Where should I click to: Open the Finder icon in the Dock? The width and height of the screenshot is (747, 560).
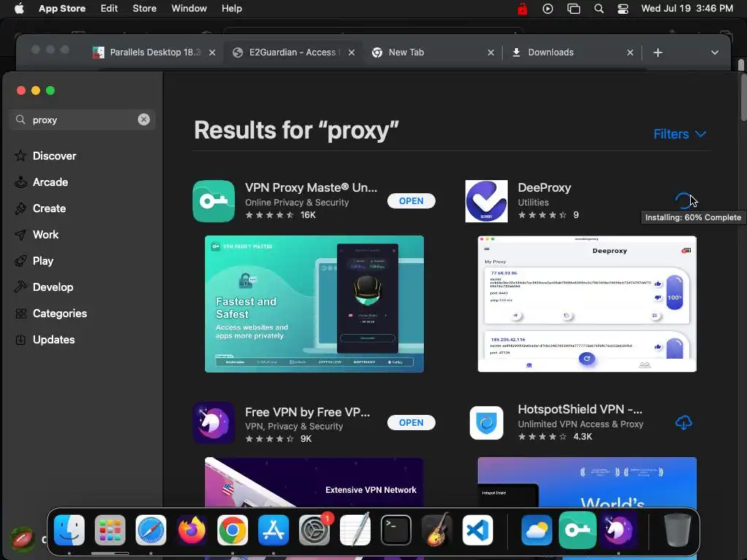pyautogui.click(x=69, y=530)
